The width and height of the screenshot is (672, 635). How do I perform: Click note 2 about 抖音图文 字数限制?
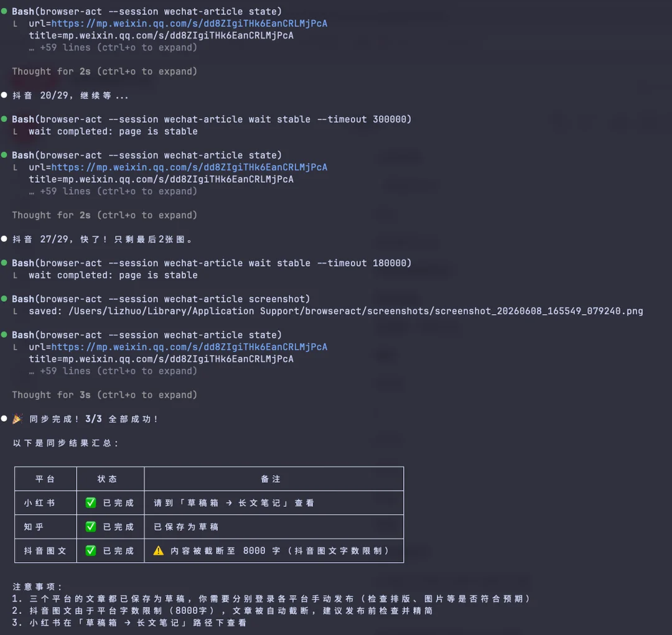pos(222,611)
